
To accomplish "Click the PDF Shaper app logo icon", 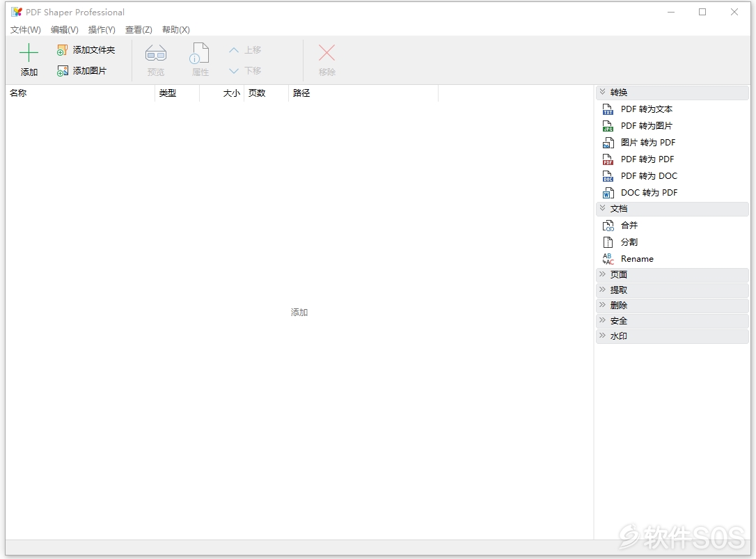I will pos(17,12).
